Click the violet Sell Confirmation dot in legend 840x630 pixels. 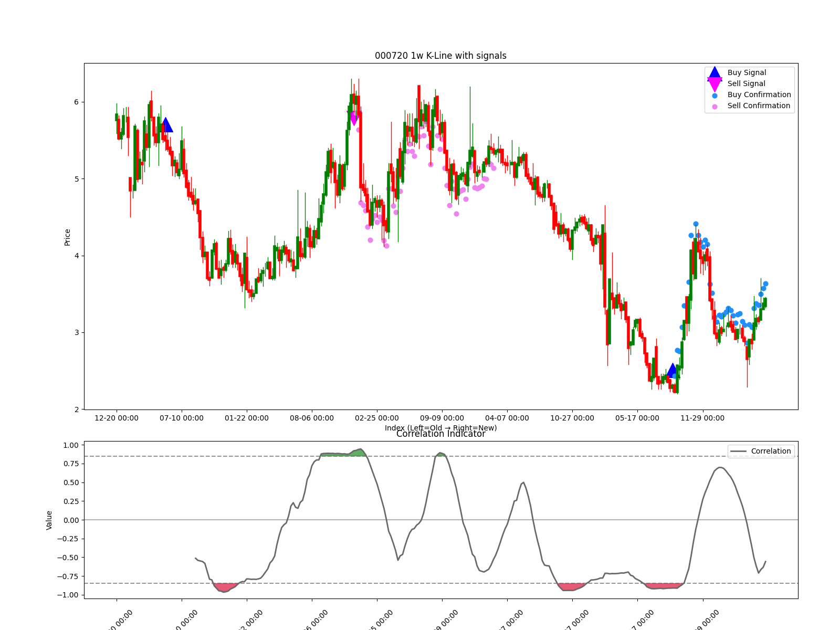click(715, 107)
